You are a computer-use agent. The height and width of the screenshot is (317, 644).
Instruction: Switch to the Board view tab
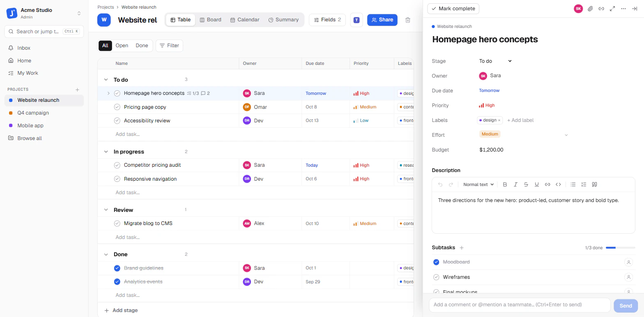(210, 20)
